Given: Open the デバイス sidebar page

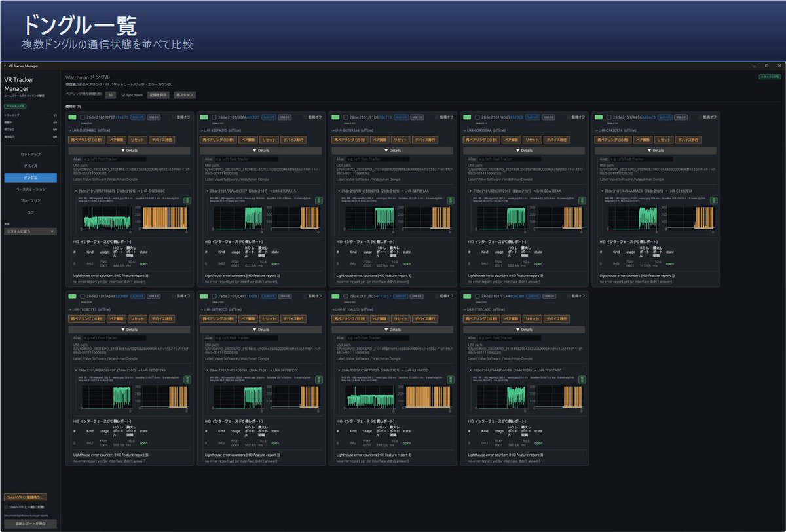Looking at the screenshot, I should 30,166.
